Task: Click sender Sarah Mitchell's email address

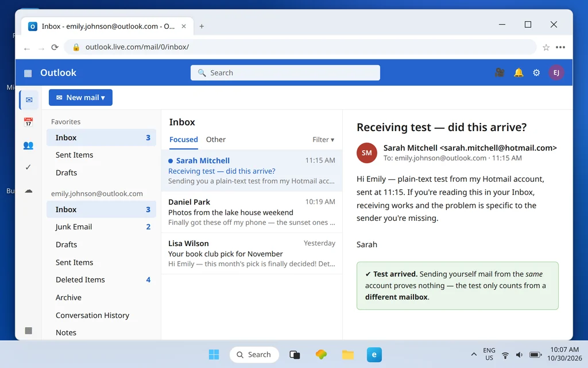Action: (498, 148)
